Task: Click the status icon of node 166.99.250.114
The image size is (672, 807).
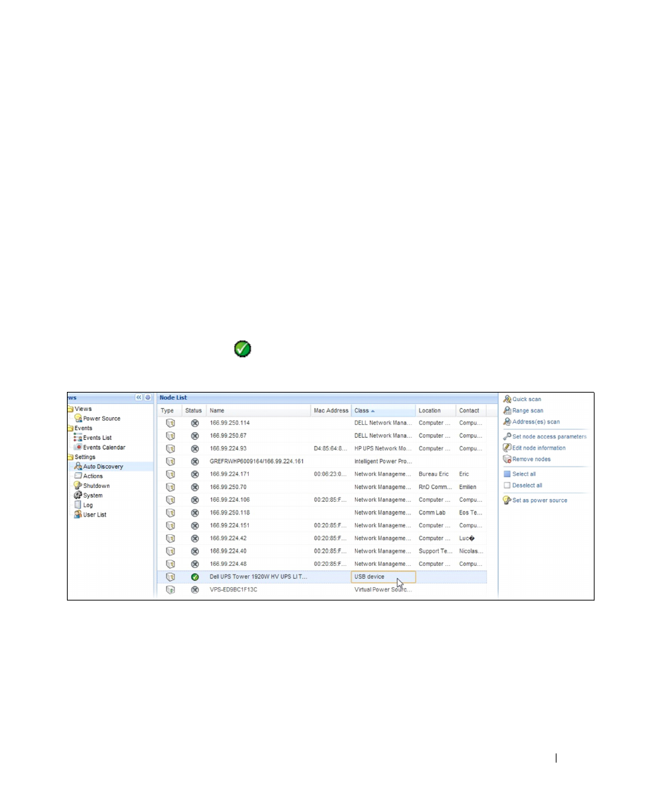Action: (195, 423)
